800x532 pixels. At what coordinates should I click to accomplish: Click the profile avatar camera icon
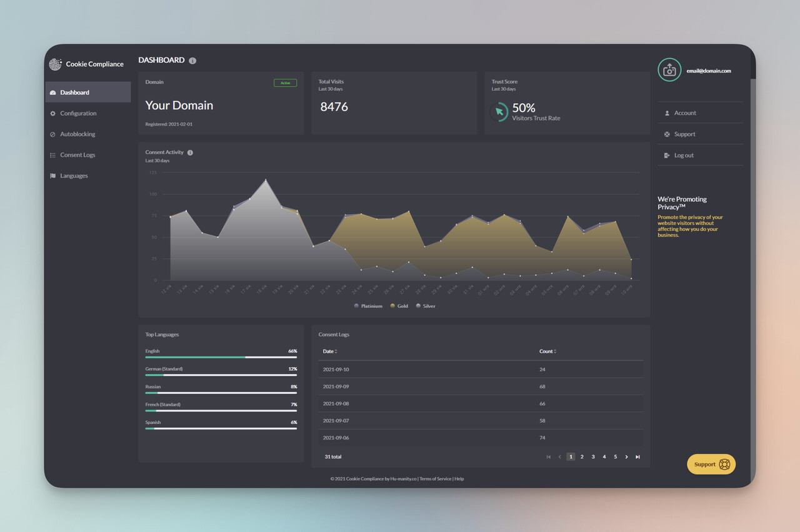tap(669, 70)
